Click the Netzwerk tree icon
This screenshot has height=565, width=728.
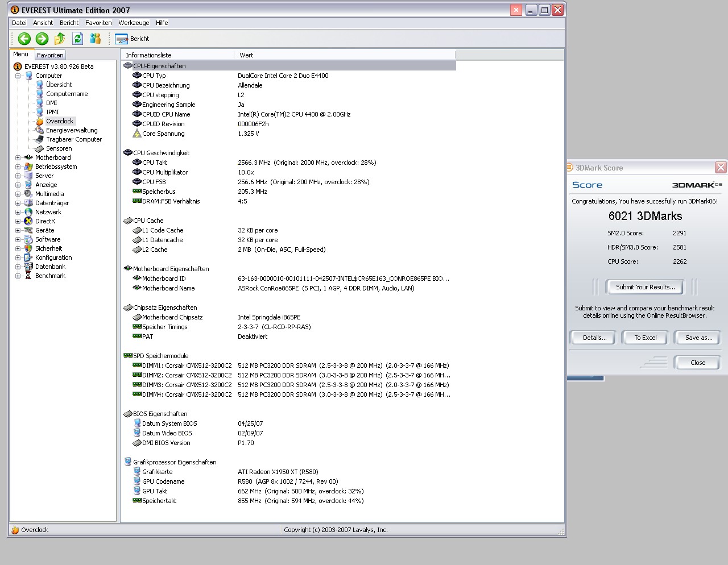28,212
